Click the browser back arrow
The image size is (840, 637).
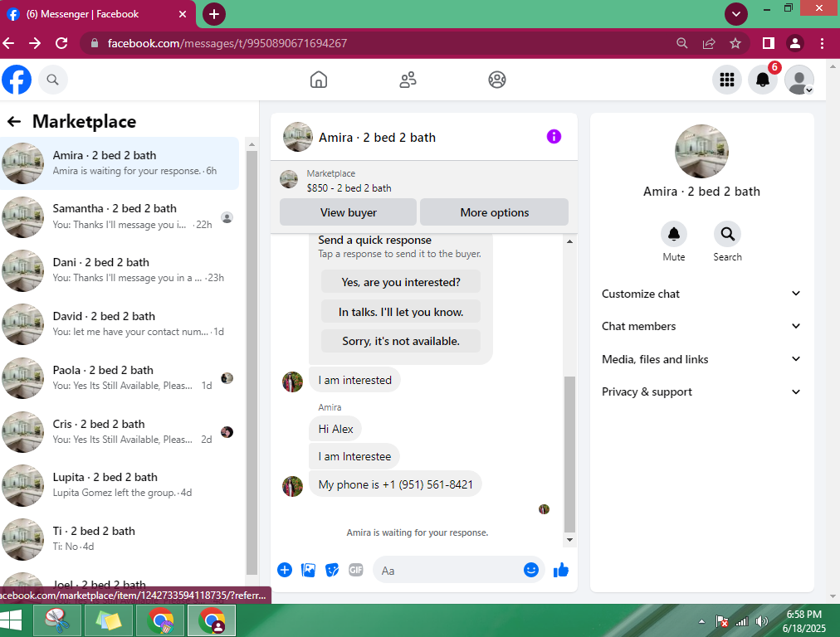pos(8,43)
